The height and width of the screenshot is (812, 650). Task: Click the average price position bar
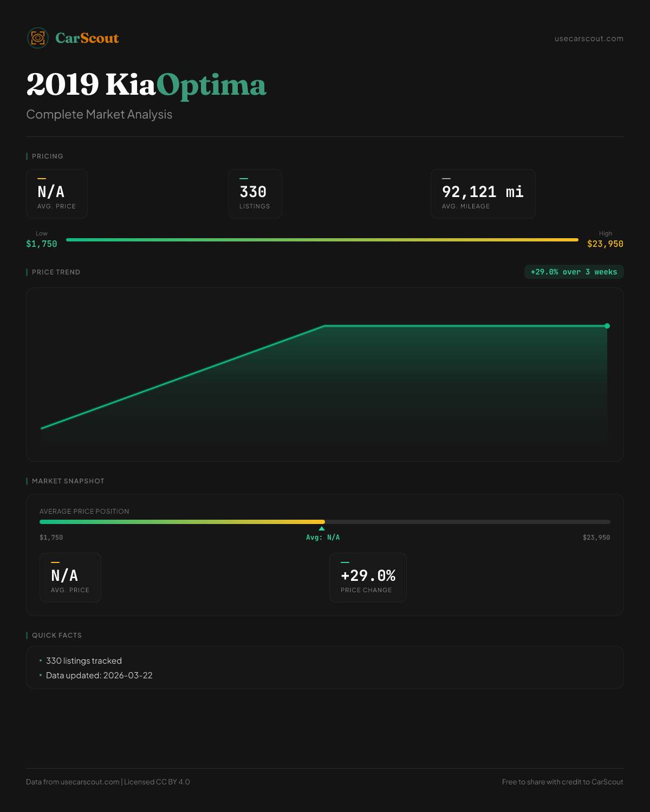(x=325, y=522)
